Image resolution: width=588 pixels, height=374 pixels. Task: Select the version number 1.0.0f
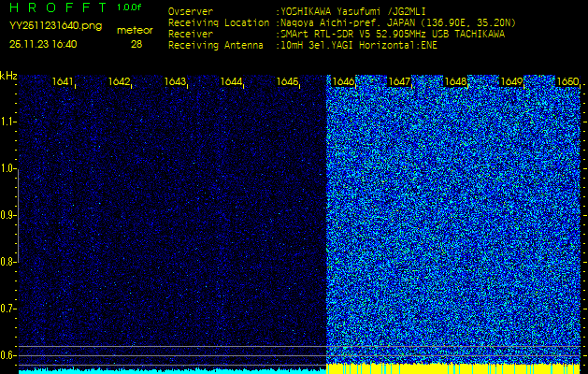(129, 7)
